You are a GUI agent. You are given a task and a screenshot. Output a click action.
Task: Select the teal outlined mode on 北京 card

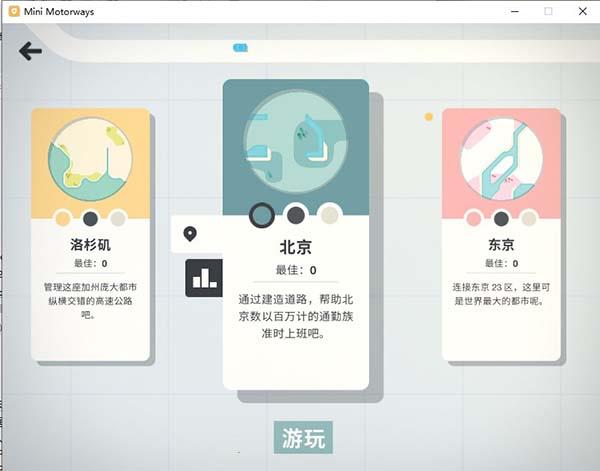(262, 215)
